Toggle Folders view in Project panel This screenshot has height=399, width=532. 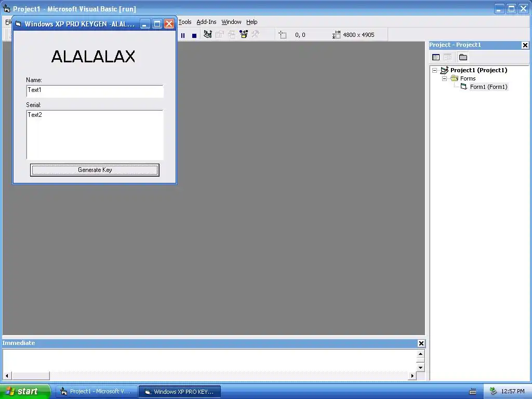(463, 57)
